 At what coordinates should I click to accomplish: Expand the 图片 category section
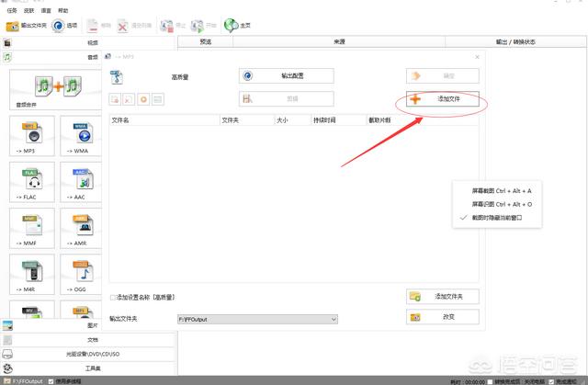click(x=92, y=325)
